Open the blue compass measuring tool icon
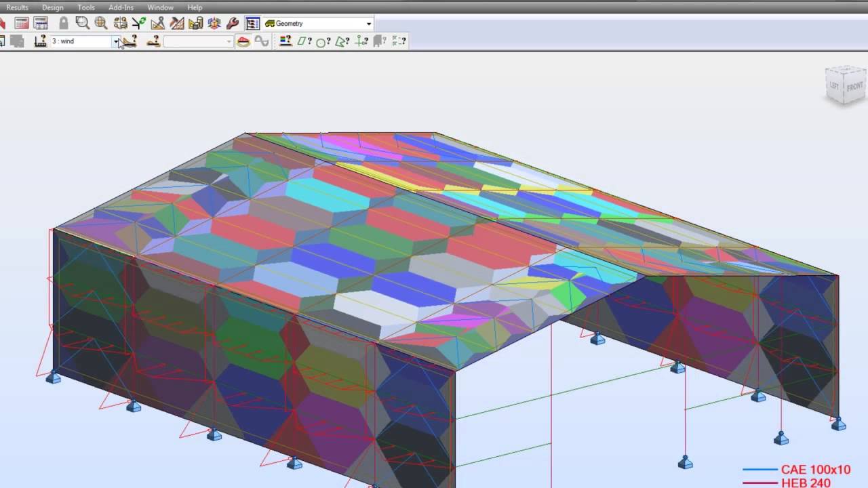Screen dimensions: 868x488 (x=158, y=24)
